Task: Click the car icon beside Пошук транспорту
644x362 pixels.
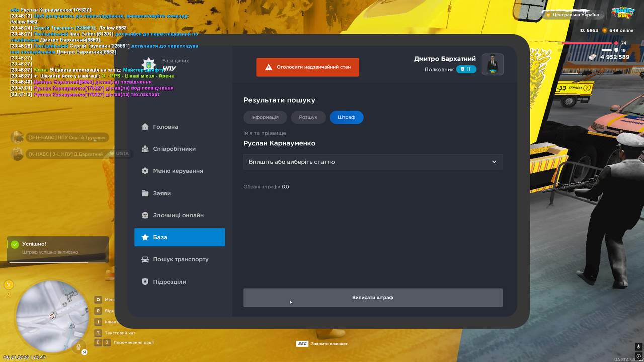Action: pyautogui.click(x=145, y=259)
